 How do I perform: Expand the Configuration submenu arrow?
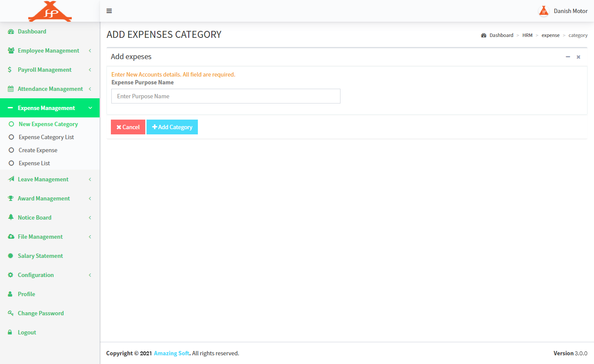tap(90, 275)
